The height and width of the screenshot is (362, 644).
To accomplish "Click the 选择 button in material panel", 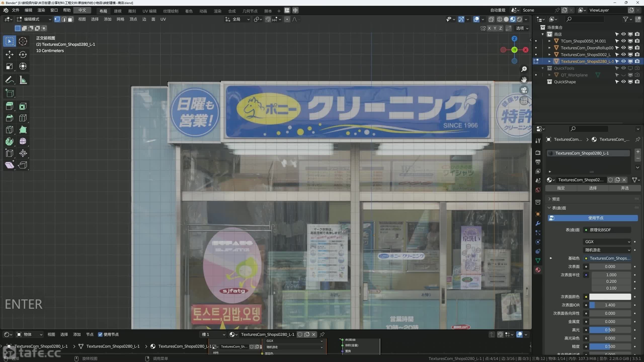I will [593, 188].
